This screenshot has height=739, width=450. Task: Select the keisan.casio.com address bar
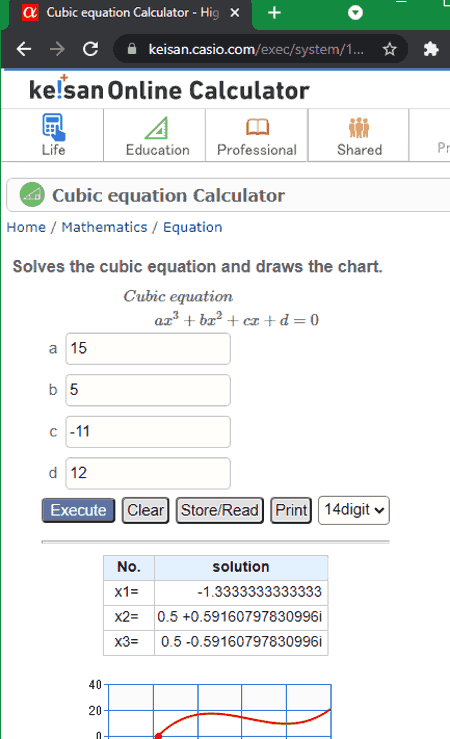(x=256, y=49)
